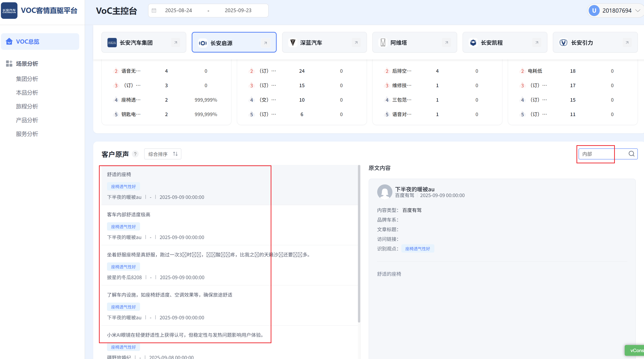Click the Changan logo in header
The image size is (644, 359).
9,11
